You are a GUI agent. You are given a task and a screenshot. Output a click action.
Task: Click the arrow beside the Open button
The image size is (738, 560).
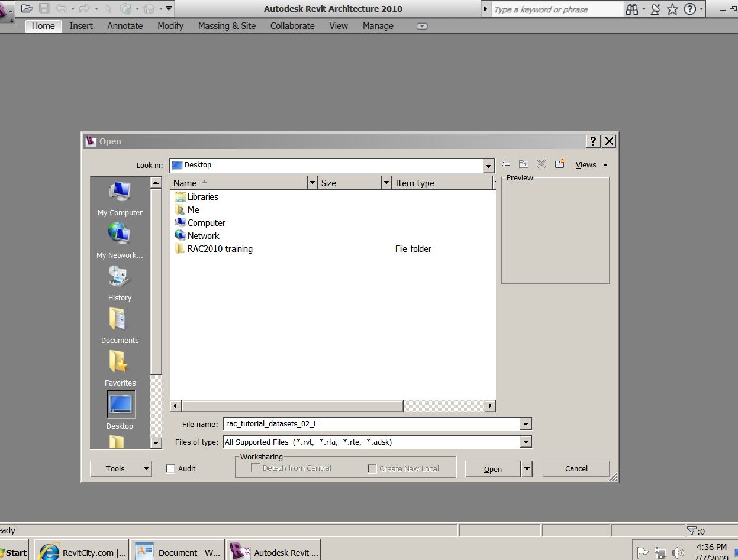click(527, 469)
